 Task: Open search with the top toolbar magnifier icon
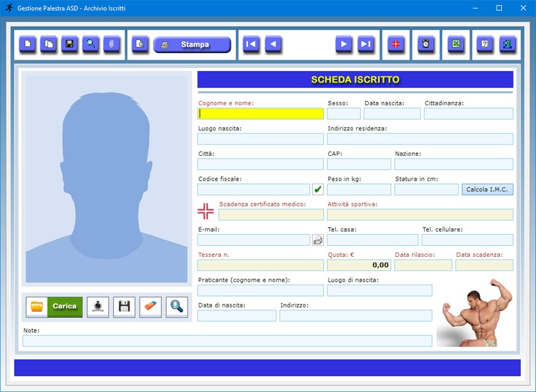point(91,44)
